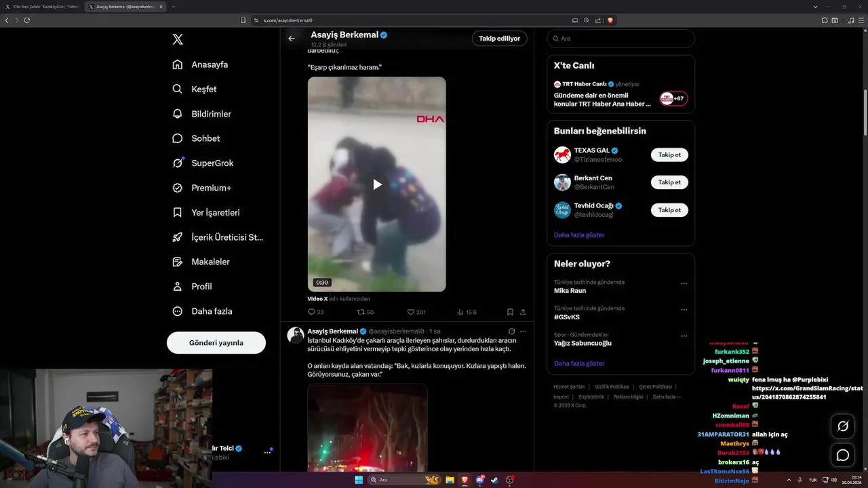868x488 pixels.
Task: Click Daha fazla göster under suggestions
Action: [579, 235]
